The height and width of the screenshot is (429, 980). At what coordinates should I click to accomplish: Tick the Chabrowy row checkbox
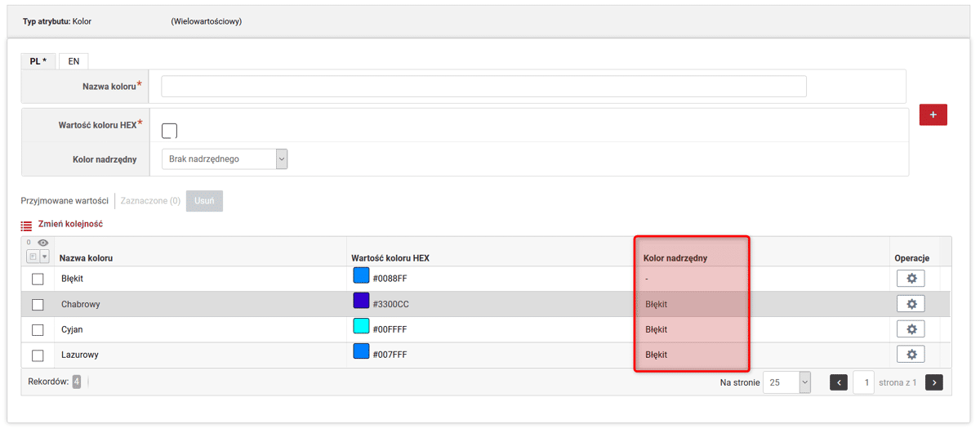(38, 305)
